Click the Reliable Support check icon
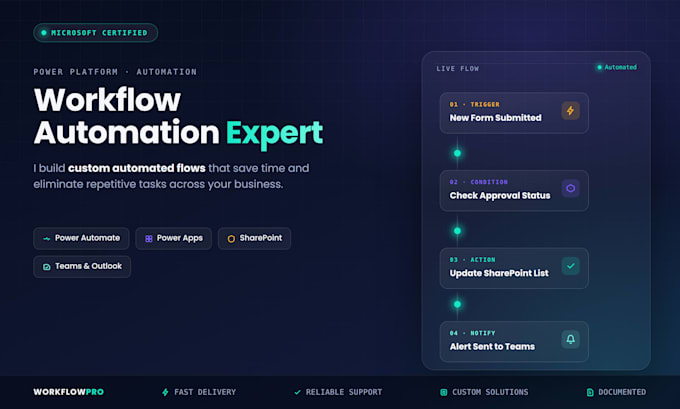 [297, 392]
